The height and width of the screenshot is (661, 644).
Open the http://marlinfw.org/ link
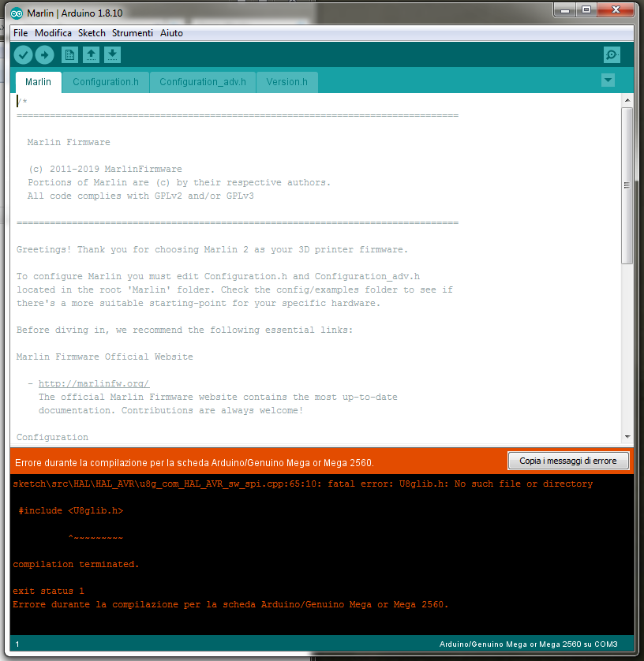[94, 383]
